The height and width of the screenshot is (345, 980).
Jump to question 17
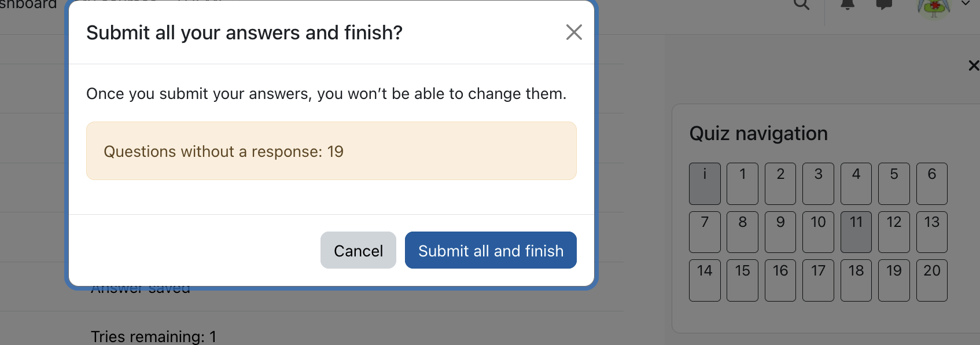[818, 281]
